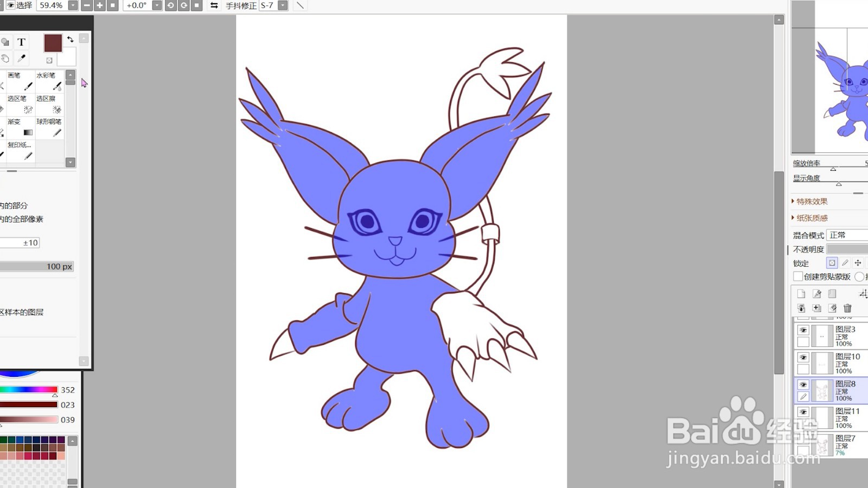The height and width of the screenshot is (488, 868).
Task: Choose the 水彩笔 watercolor brush
Action: pos(49,81)
